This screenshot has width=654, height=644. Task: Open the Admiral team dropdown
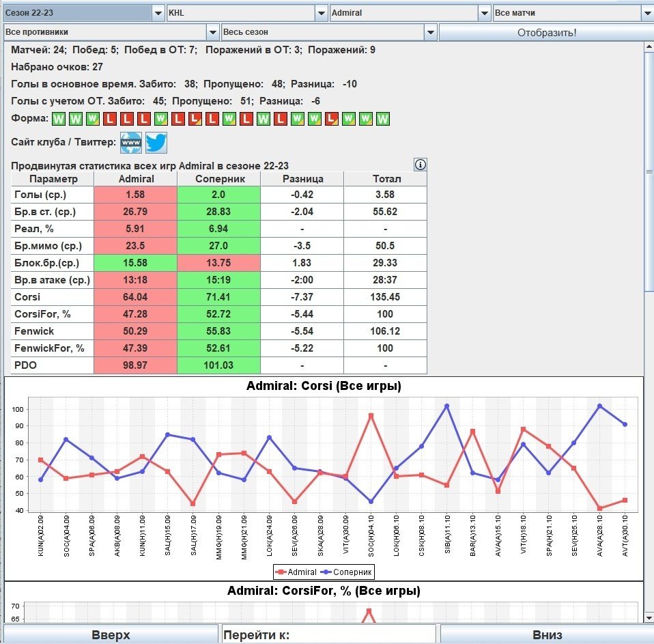pyautogui.click(x=484, y=13)
